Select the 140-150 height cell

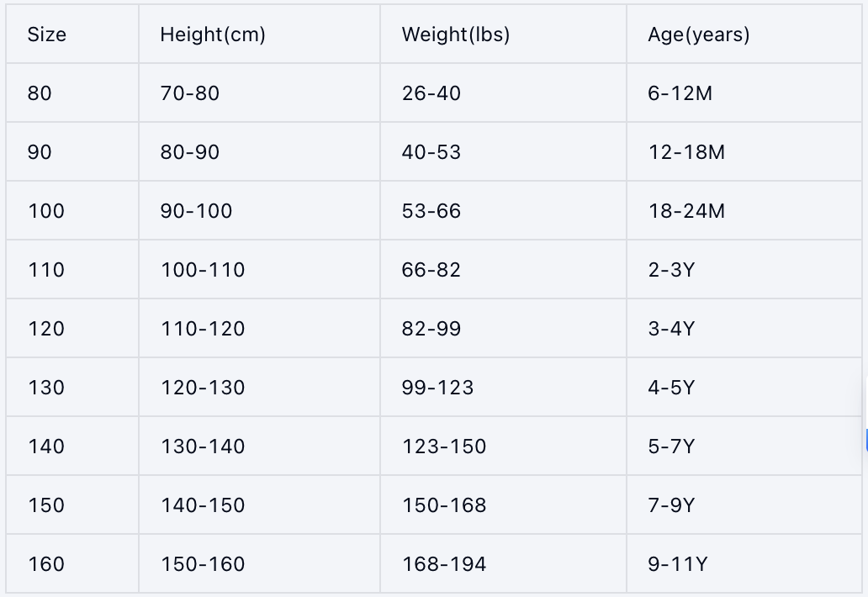tap(203, 505)
